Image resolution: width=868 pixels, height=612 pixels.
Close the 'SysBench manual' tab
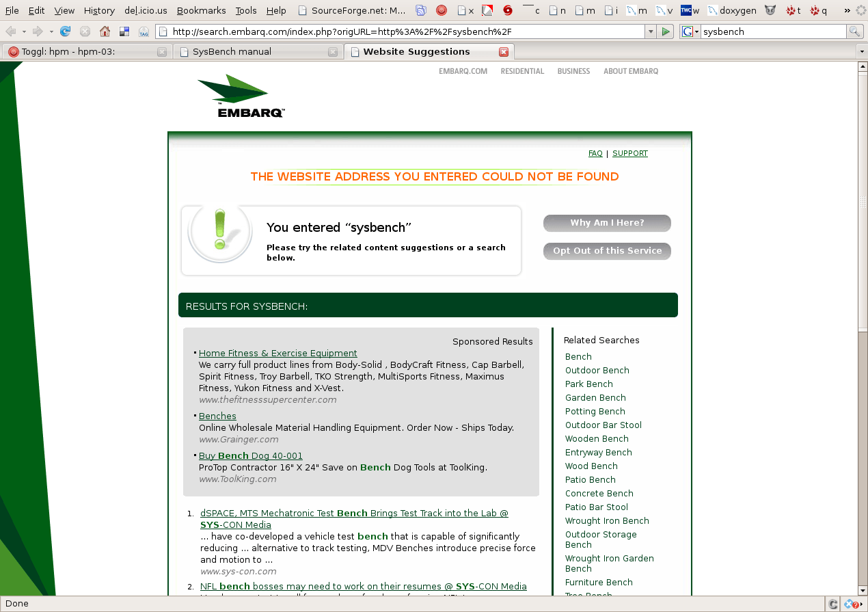point(333,52)
